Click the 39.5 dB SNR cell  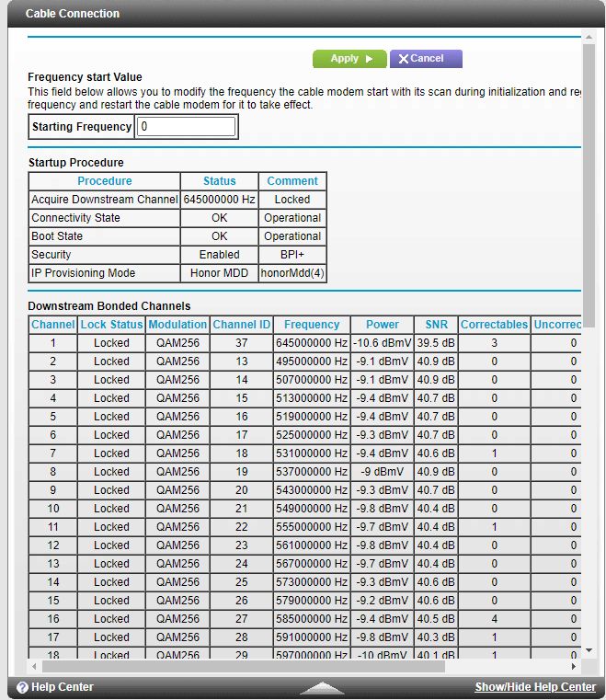point(436,343)
